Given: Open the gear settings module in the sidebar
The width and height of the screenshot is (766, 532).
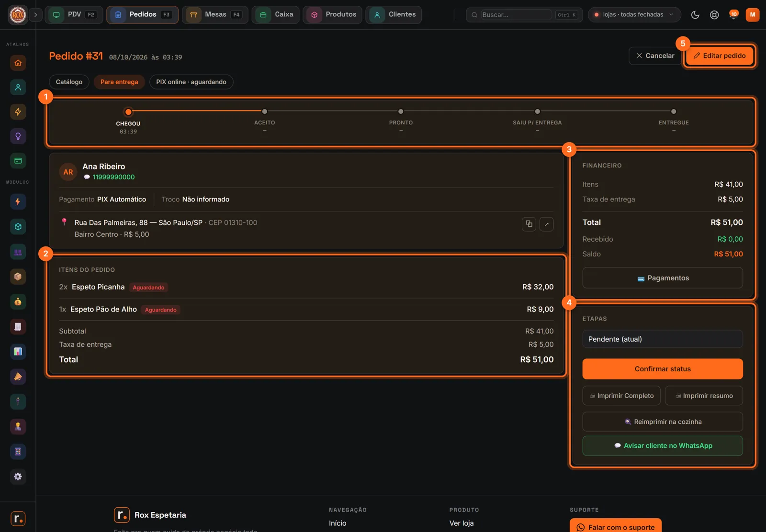Looking at the screenshot, I should point(18,477).
